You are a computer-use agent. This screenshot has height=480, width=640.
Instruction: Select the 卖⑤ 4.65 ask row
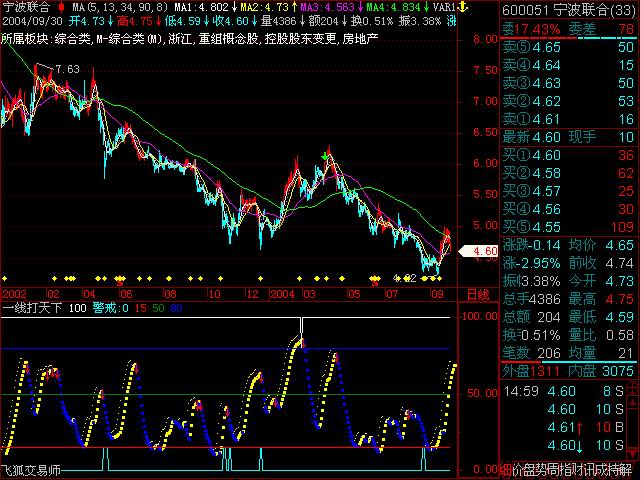[568, 47]
